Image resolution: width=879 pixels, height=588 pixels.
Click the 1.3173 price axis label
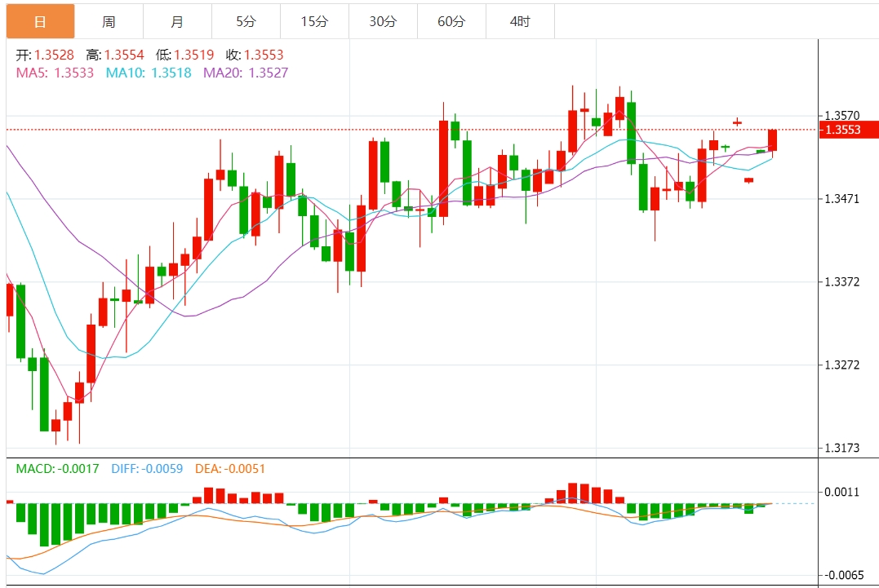tap(842, 448)
